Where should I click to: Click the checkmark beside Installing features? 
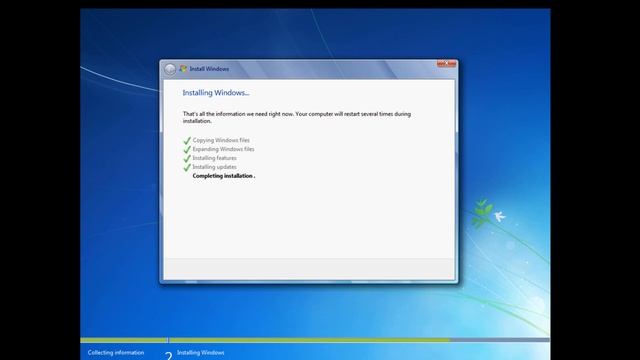tap(187, 158)
